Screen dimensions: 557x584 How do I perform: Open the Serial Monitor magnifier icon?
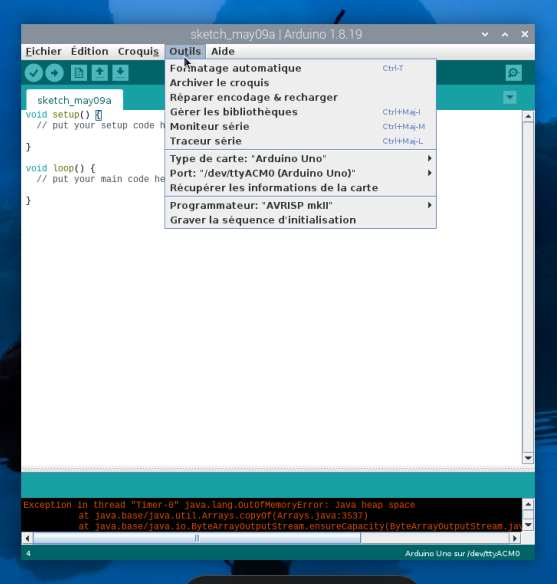point(513,73)
